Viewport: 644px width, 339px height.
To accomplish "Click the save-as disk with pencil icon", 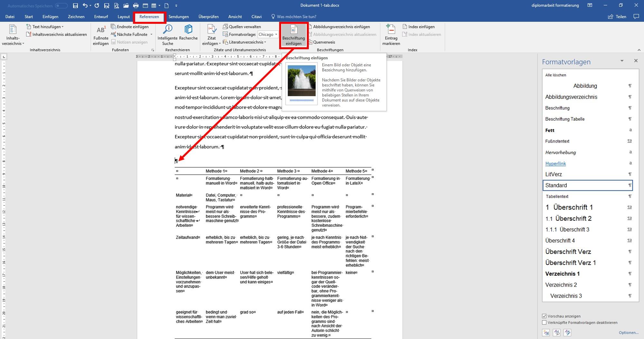I will [x=107, y=5].
